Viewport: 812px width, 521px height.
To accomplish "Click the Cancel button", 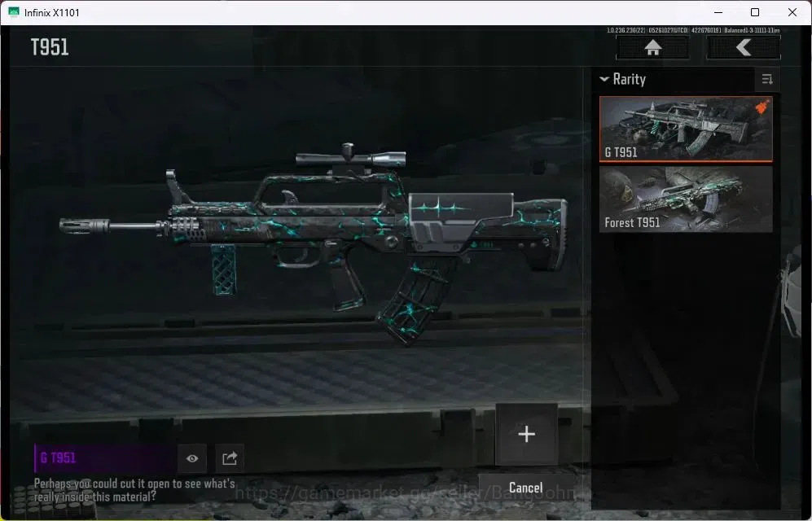I will [x=525, y=488].
